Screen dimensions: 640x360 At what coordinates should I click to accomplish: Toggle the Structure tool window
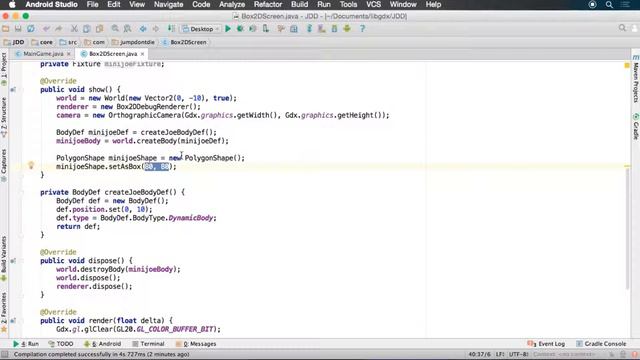click(4, 117)
